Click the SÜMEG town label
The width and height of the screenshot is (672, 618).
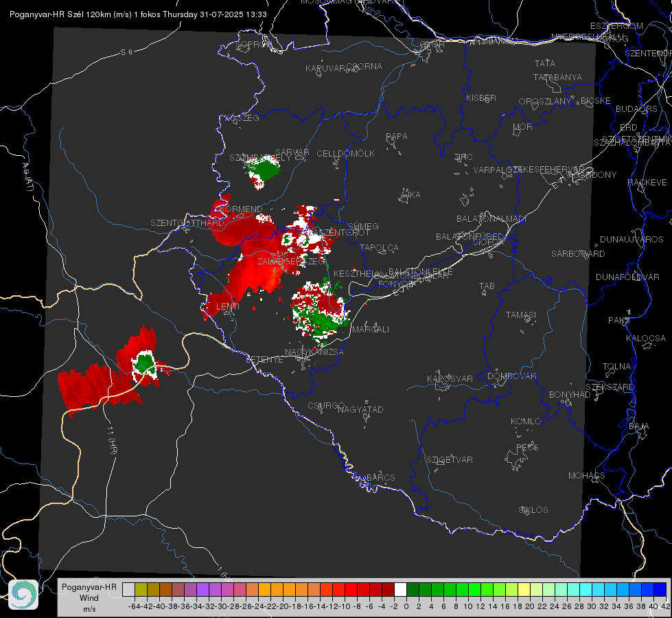(x=363, y=226)
